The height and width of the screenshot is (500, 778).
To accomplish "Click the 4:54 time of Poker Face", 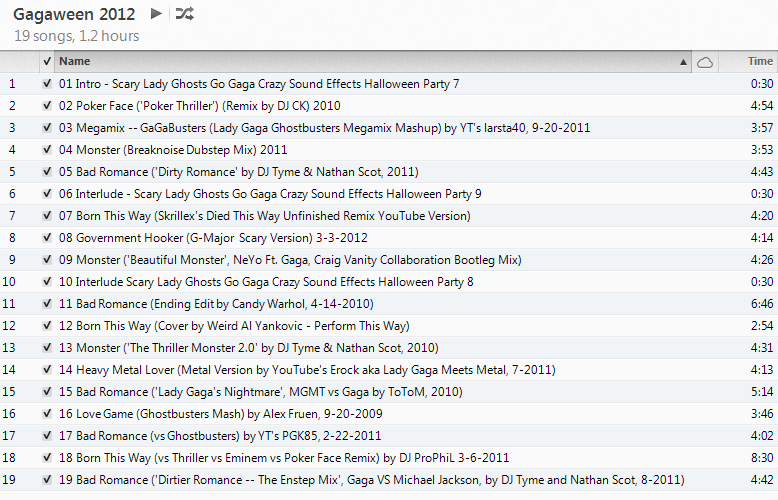I will (762, 106).
